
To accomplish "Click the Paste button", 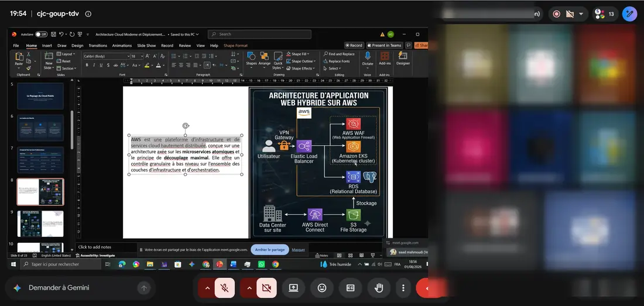I will pyautogui.click(x=19, y=60).
